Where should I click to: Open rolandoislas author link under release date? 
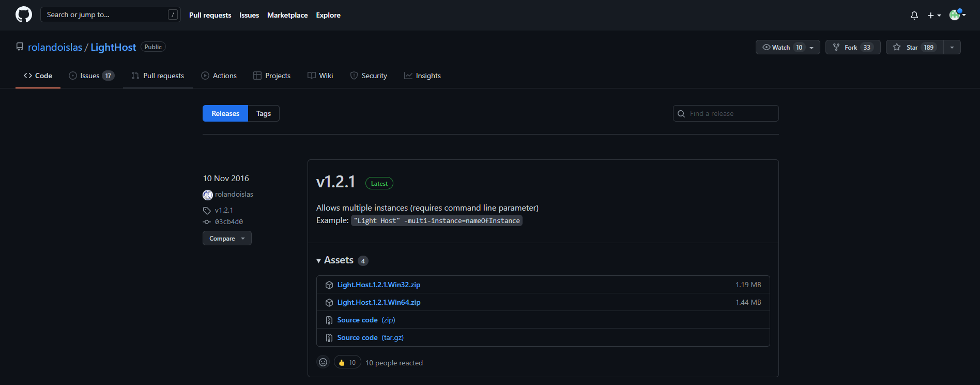234,195
